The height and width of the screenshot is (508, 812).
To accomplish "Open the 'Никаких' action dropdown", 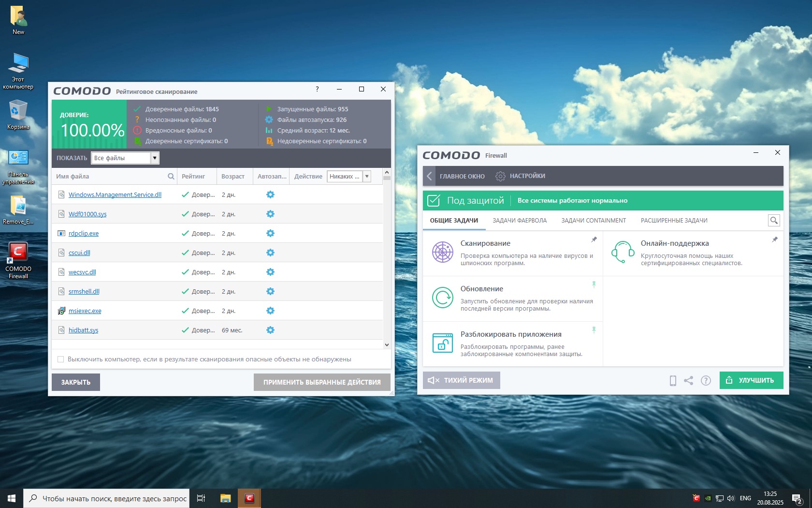I will [x=367, y=177].
